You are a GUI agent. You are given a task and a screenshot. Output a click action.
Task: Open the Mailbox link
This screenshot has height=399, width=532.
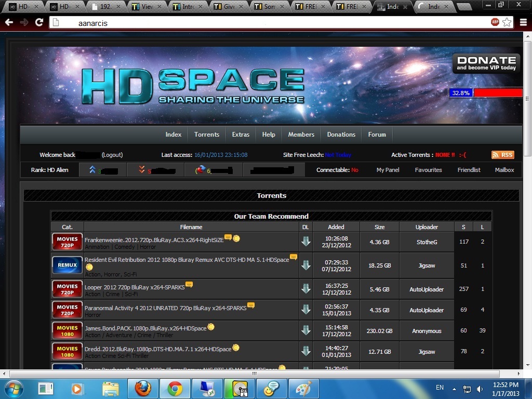click(504, 170)
